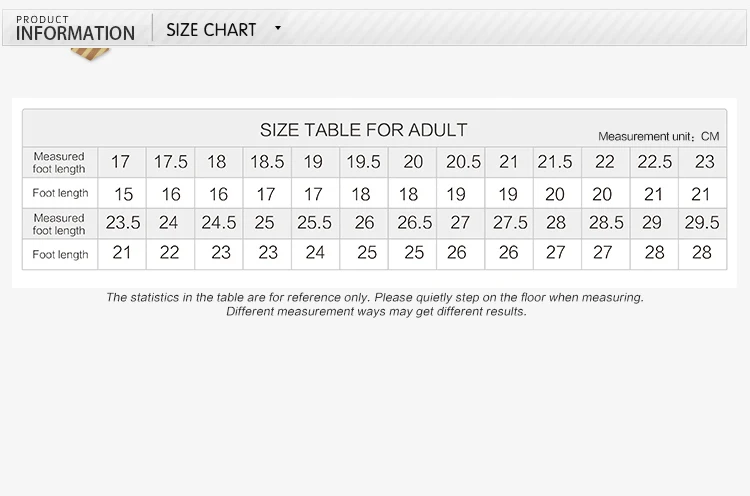Image resolution: width=750 pixels, height=496 pixels.
Task: Select the foot length value 15
Action: coord(122,194)
